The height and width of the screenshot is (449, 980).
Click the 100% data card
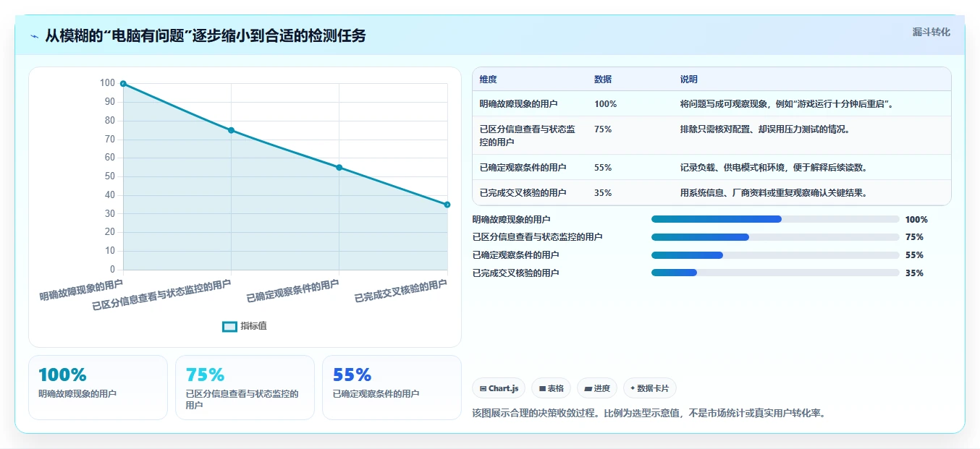tap(98, 388)
